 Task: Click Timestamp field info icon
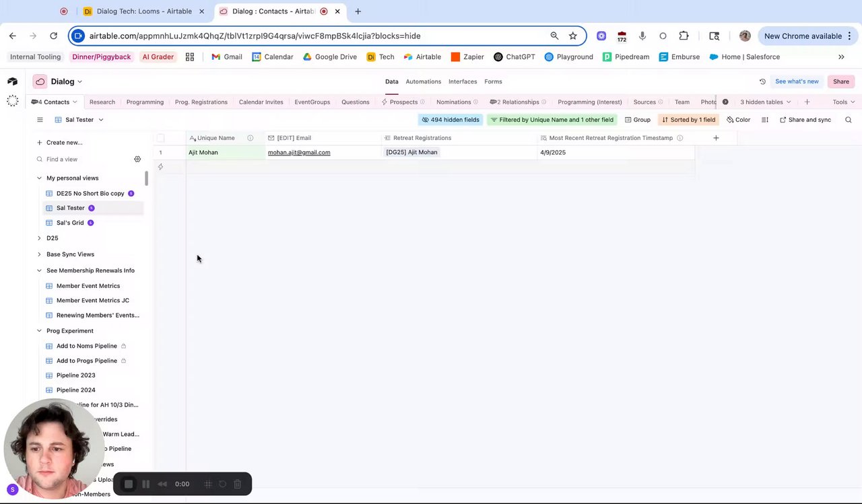(x=679, y=138)
